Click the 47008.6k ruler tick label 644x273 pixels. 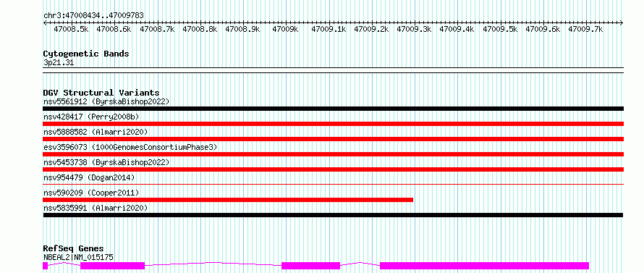114,29
